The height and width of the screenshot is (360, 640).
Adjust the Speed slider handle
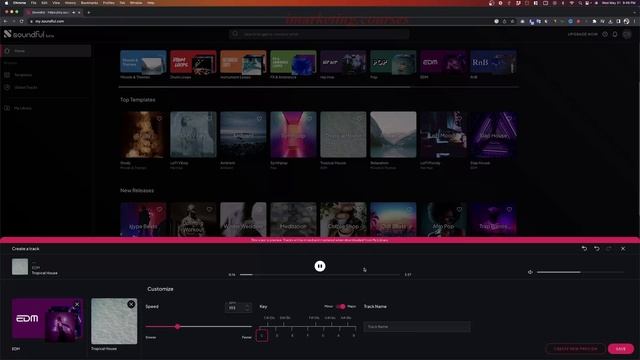(178, 327)
